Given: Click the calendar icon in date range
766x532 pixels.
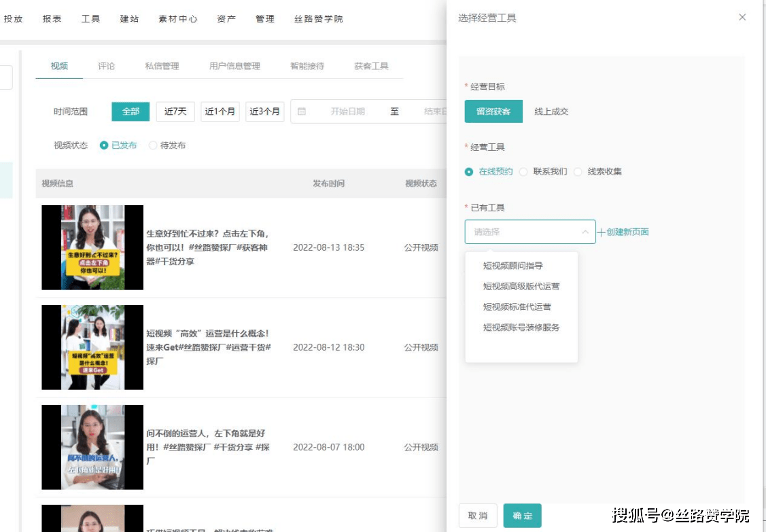Looking at the screenshot, I should click(302, 111).
